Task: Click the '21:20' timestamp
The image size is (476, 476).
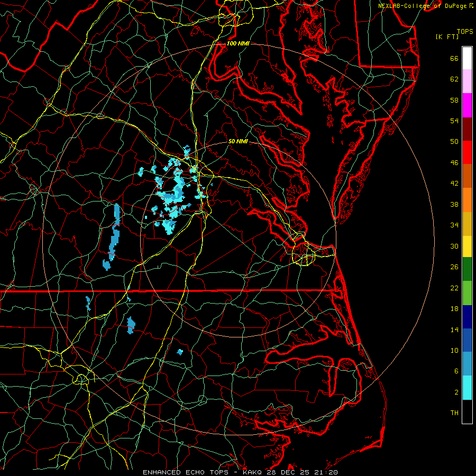Action: 327,472
